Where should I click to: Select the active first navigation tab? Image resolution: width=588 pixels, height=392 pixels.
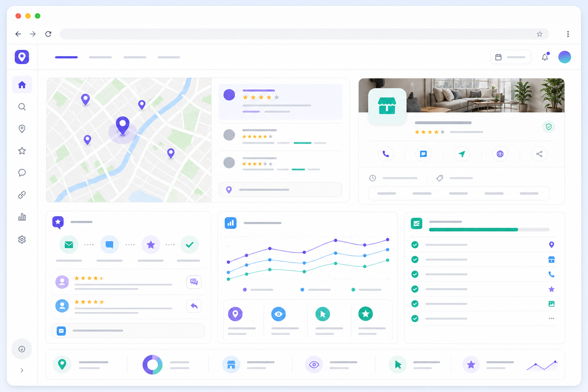(x=66, y=57)
